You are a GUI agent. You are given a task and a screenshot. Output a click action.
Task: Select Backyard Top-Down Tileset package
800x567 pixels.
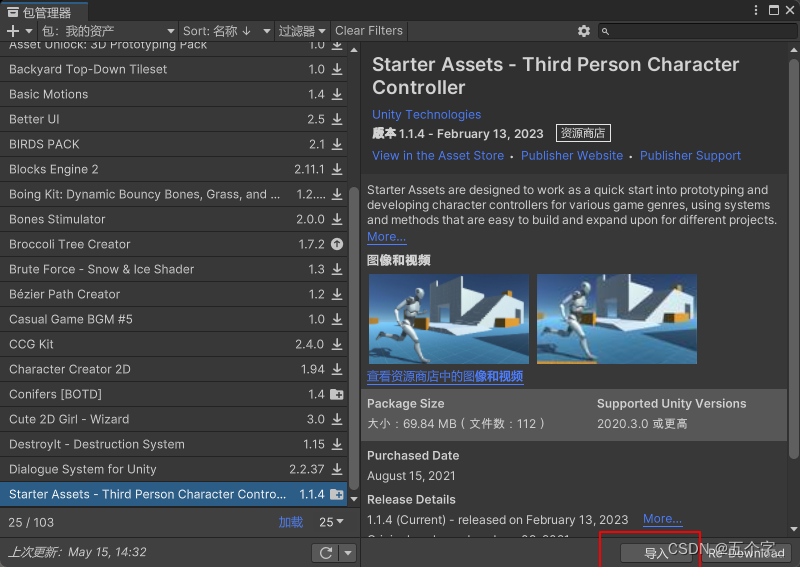pos(173,69)
